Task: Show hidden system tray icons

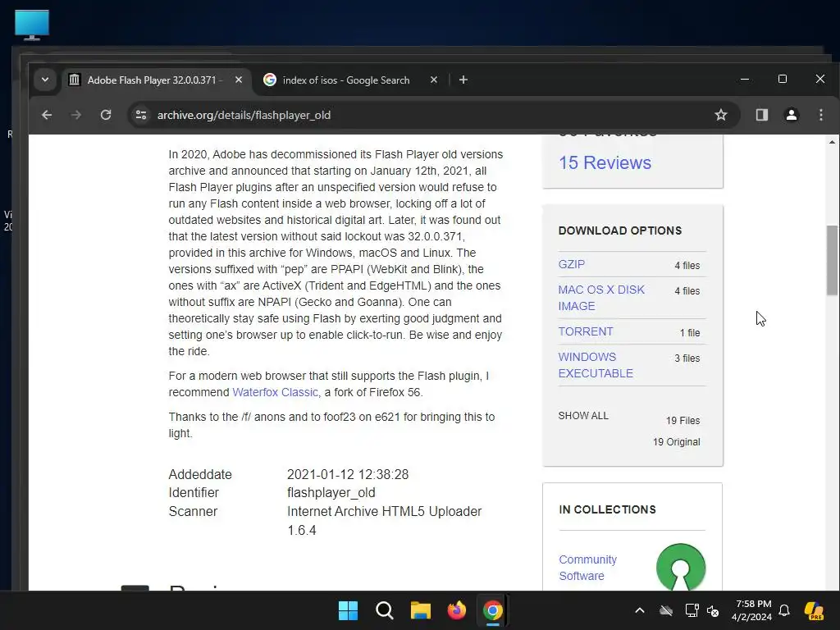Action: (640, 610)
